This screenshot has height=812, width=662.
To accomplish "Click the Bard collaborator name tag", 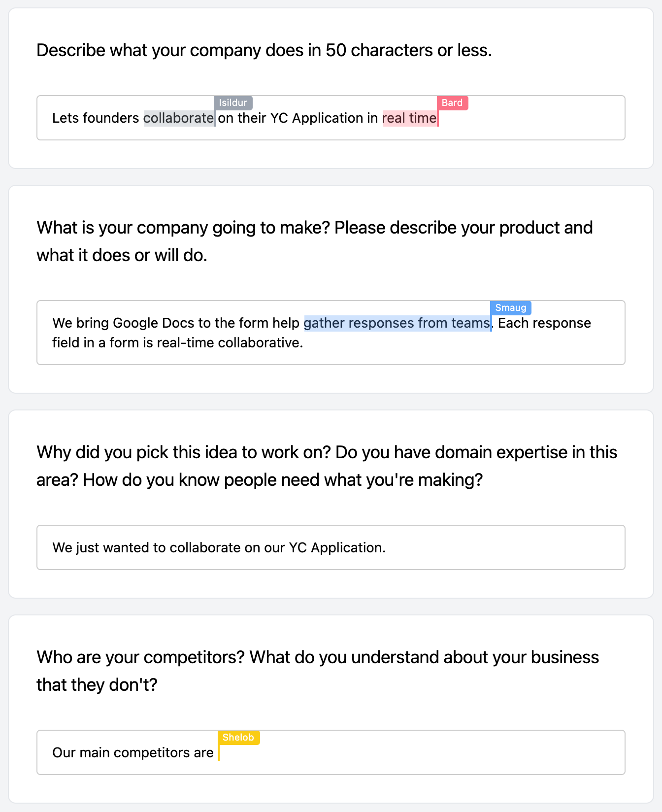I will click(452, 102).
